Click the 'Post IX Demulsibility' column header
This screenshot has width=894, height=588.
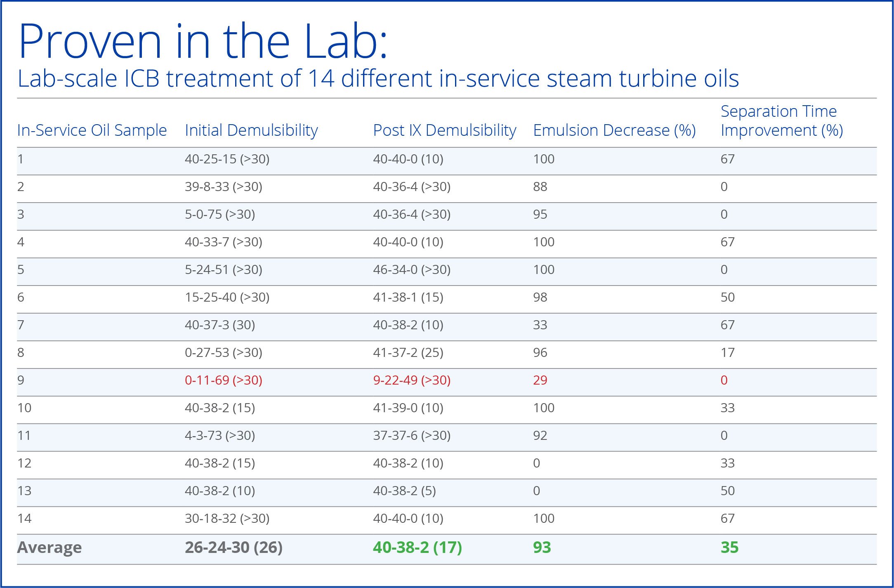444,130
